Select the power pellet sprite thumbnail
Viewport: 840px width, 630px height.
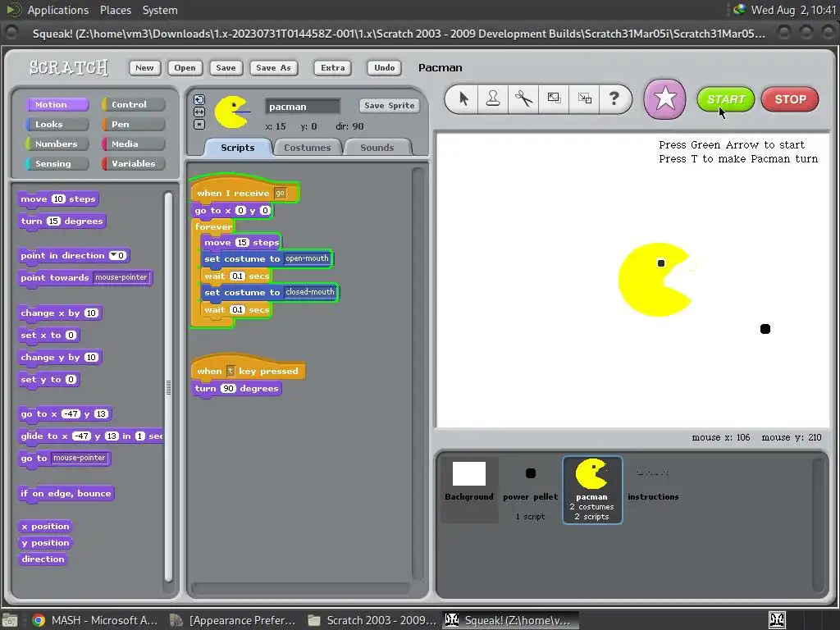point(531,491)
